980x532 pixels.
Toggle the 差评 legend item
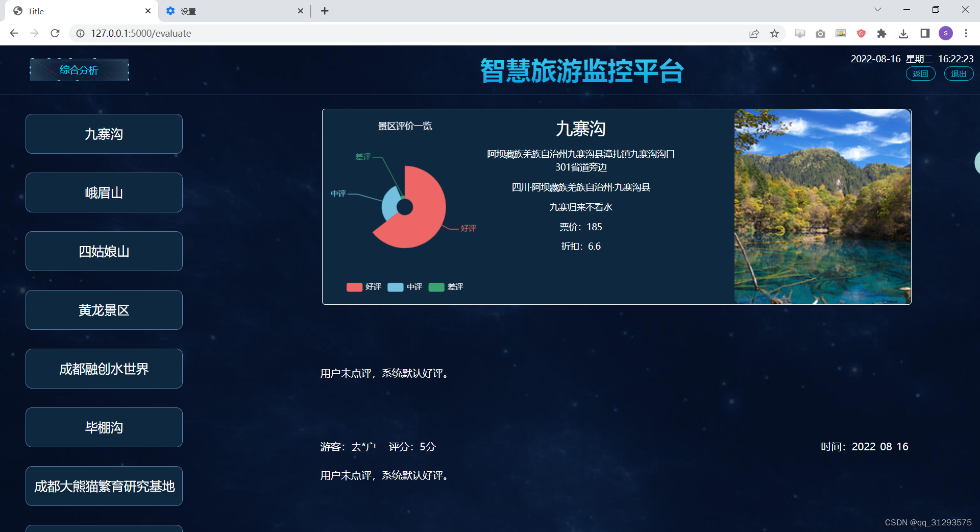(446, 287)
